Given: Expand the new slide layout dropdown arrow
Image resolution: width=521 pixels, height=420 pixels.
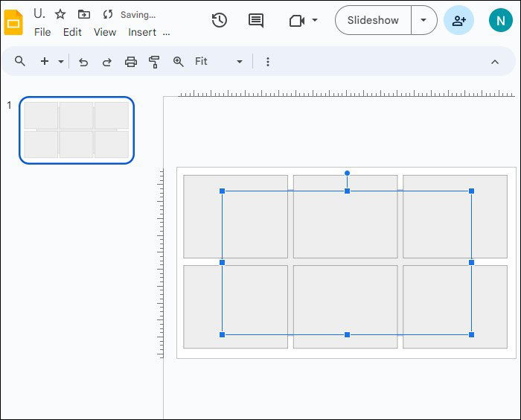Looking at the screenshot, I should pos(61,62).
